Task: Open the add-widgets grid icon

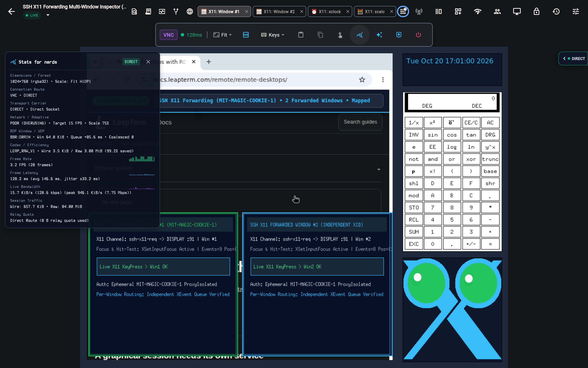Action: (458, 11)
